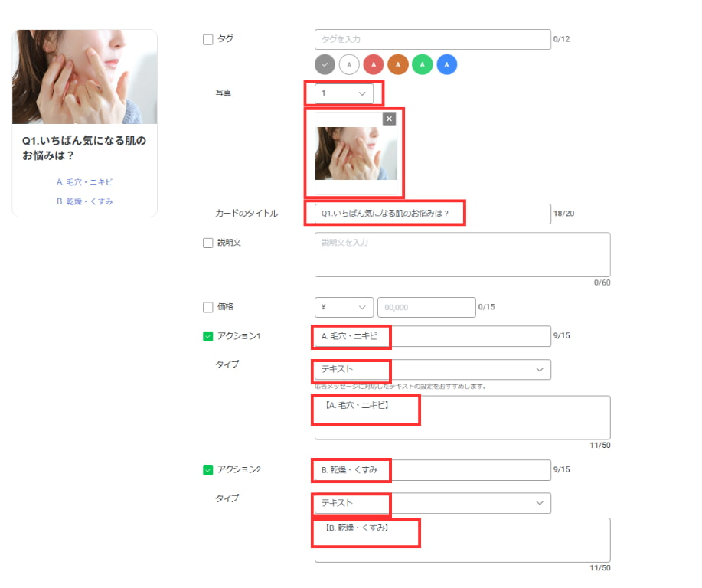The image size is (702, 588).
Task: Choose the white tag color circle
Action: pyautogui.click(x=349, y=64)
